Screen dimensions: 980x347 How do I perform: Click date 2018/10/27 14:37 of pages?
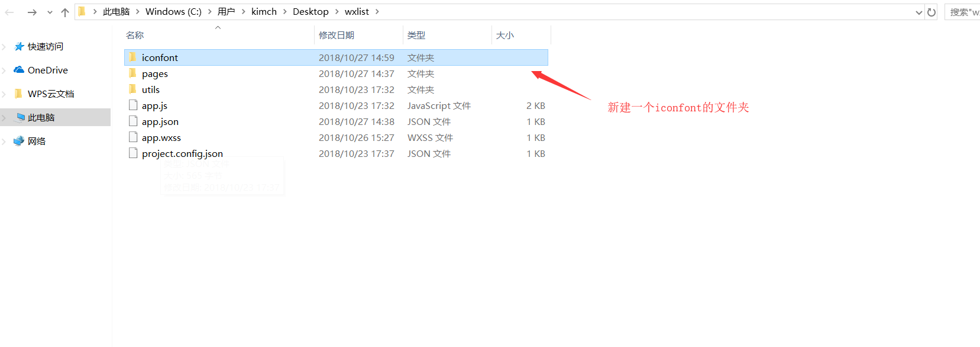pos(357,74)
